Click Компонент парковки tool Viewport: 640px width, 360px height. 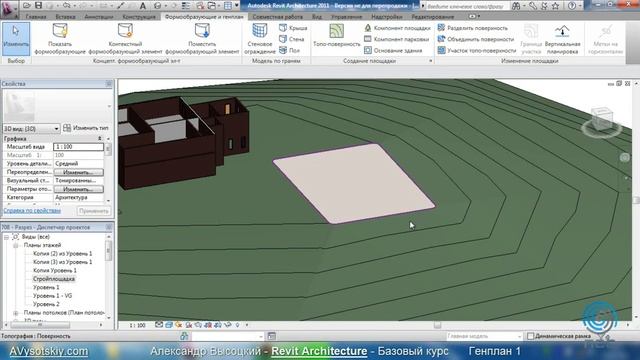tap(396, 39)
